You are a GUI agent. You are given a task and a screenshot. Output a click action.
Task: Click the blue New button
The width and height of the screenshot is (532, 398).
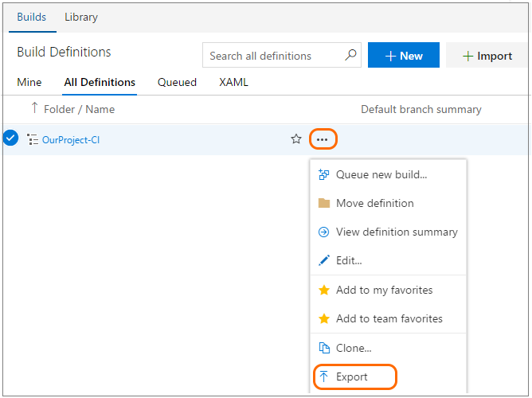(404, 56)
